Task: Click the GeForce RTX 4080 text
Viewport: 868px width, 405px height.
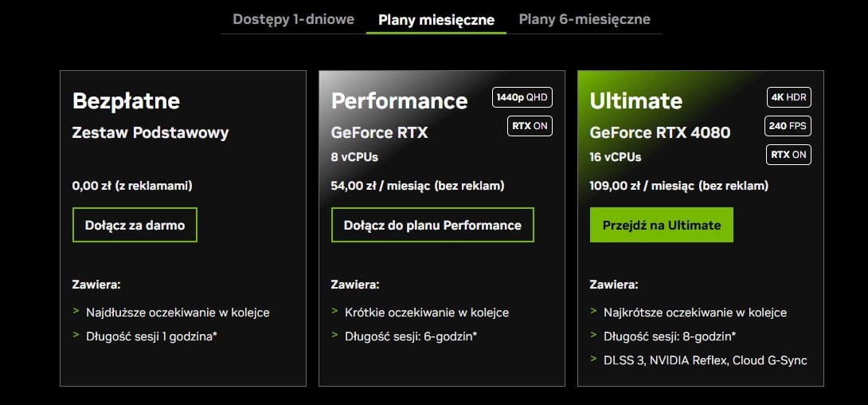Action: point(660,133)
